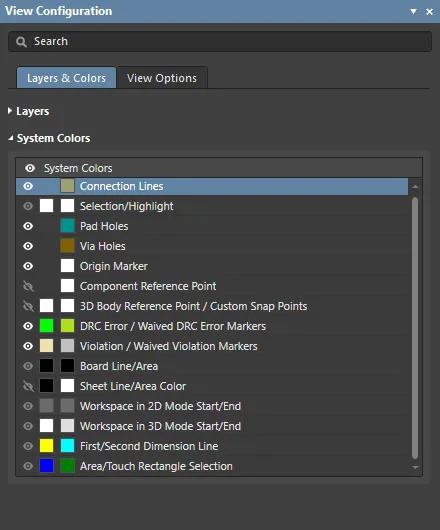The width and height of the screenshot is (440, 530).
Task: Click the eye icon for Via Holes
Action: coord(28,246)
